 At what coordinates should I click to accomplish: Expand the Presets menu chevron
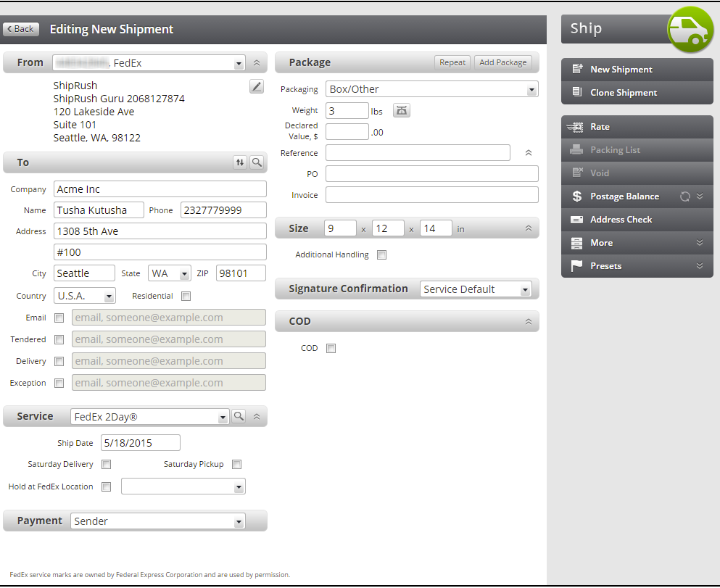(x=700, y=265)
